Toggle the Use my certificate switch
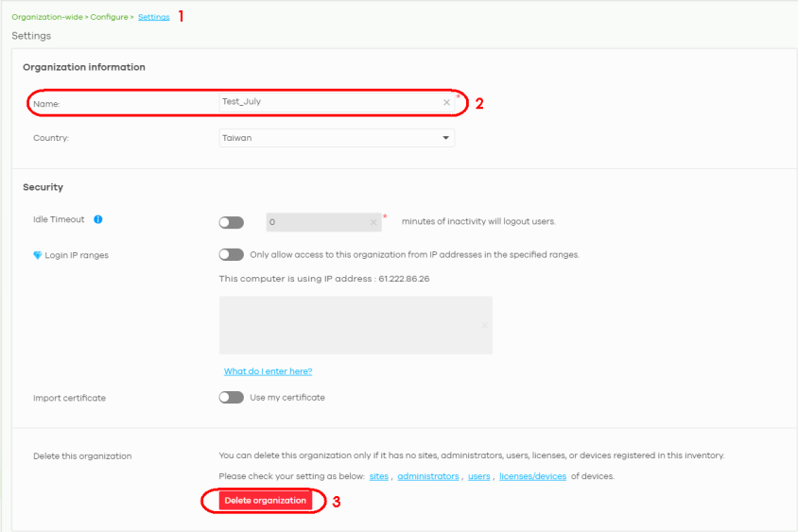 231,398
